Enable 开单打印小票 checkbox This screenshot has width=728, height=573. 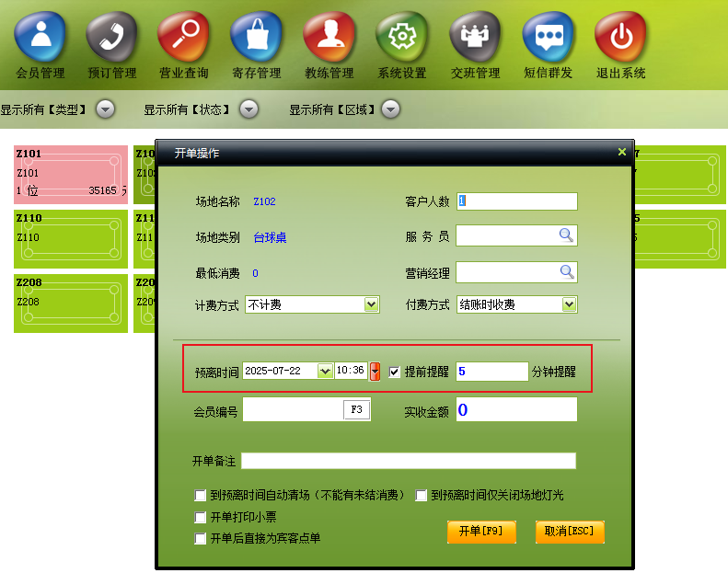[x=200, y=517]
